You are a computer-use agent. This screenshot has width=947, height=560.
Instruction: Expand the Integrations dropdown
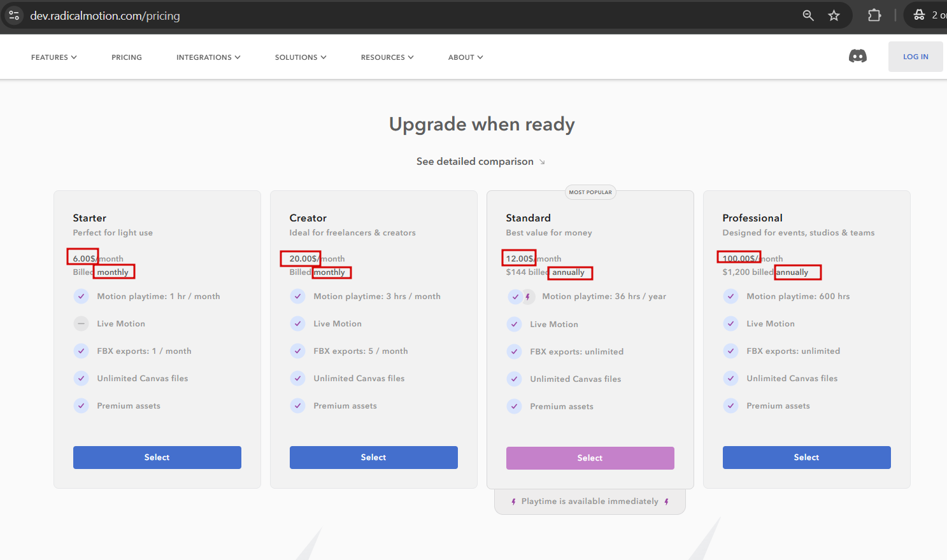click(208, 57)
